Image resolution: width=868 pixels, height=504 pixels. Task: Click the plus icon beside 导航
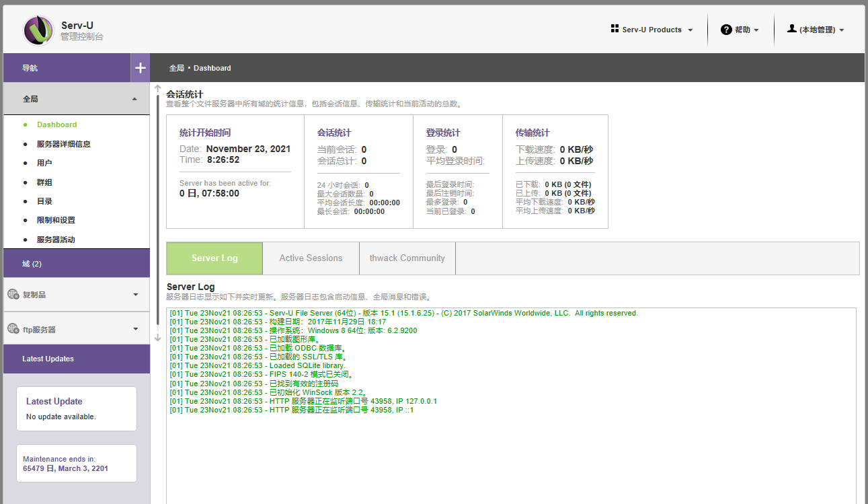140,68
